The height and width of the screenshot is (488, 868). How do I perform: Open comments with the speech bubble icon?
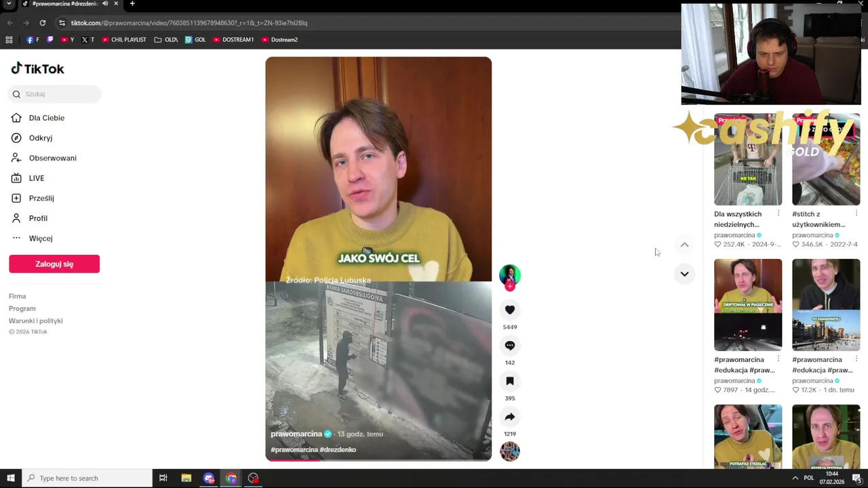(x=510, y=346)
